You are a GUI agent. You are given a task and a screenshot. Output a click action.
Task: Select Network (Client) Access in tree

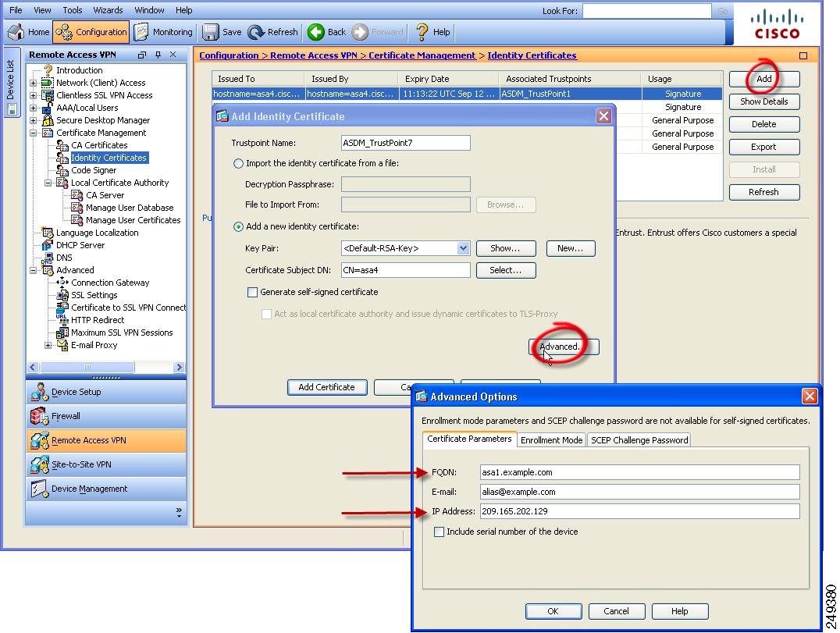point(101,83)
